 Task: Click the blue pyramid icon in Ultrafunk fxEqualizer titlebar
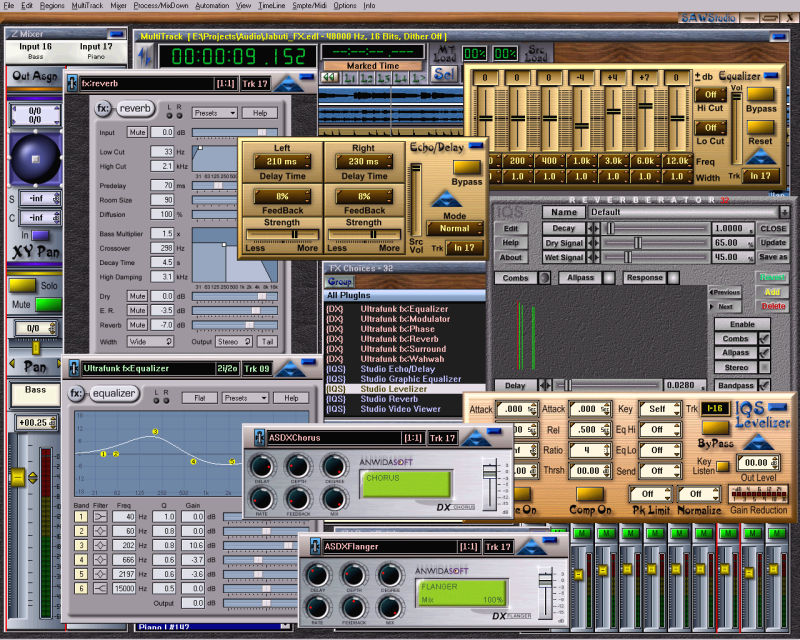[290, 368]
